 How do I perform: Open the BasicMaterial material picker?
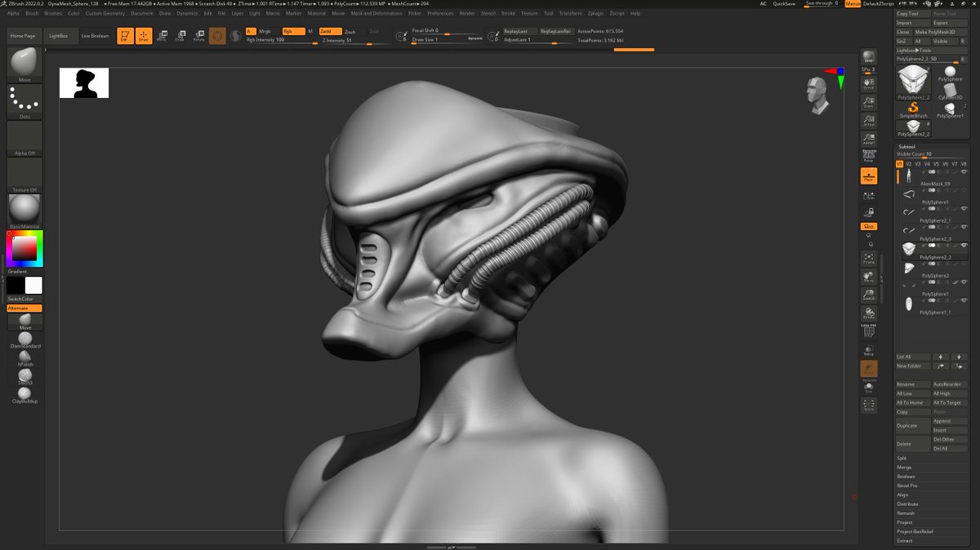[24, 211]
